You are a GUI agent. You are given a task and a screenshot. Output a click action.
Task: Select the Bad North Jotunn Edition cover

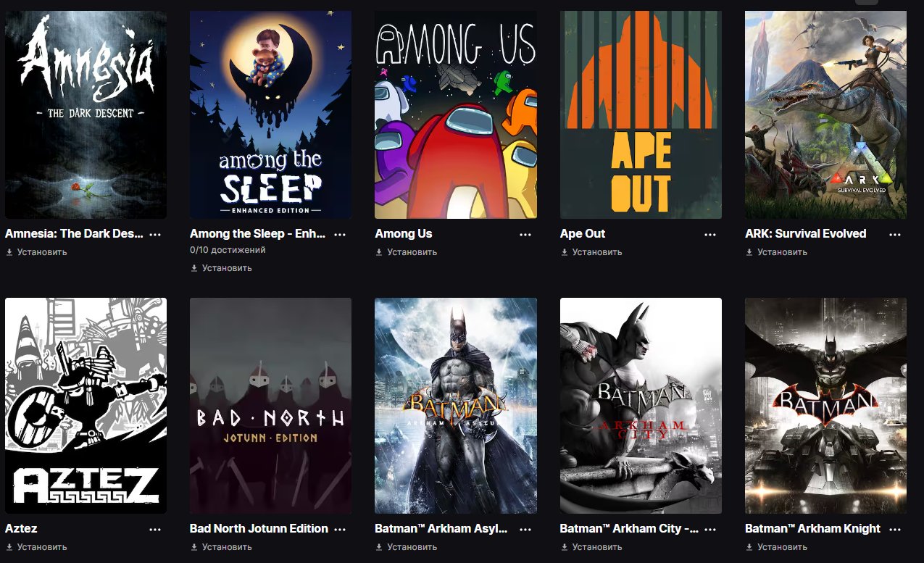click(x=270, y=406)
